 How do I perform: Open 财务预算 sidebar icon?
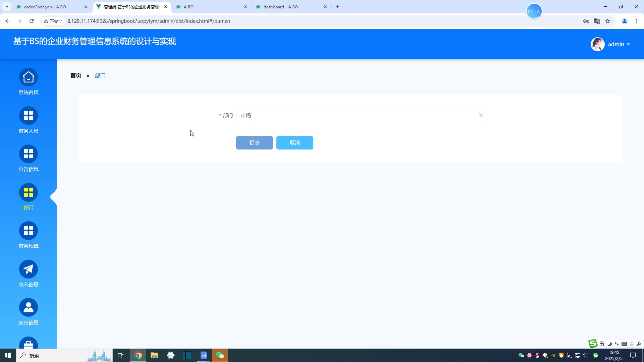pyautogui.click(x=29, y=231)
